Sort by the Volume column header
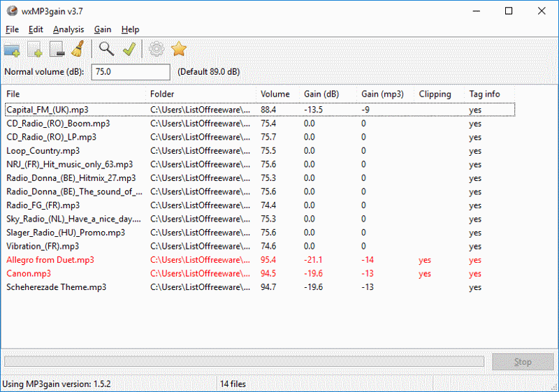Screen dimensions: 559x392 [x=278, y=94]
